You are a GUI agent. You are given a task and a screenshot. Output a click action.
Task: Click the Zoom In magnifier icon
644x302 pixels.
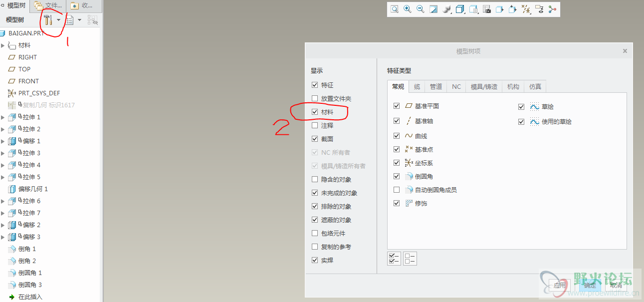408,9
